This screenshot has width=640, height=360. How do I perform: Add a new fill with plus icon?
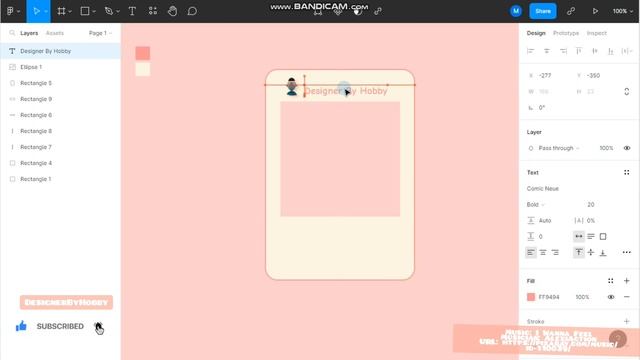627,281
